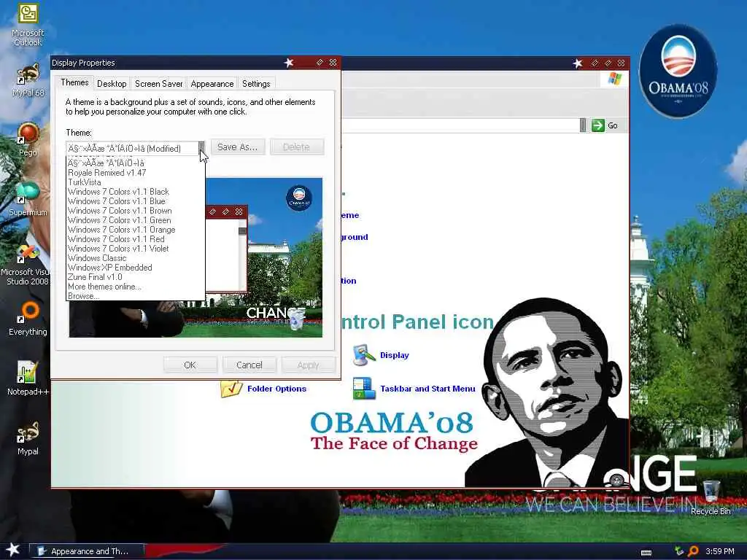Image resolution: width=747 pixels, height=560 pixels.
Task: Choose Windows 7 Colors v1.1 Black
Action: click(x=136, y=192)
